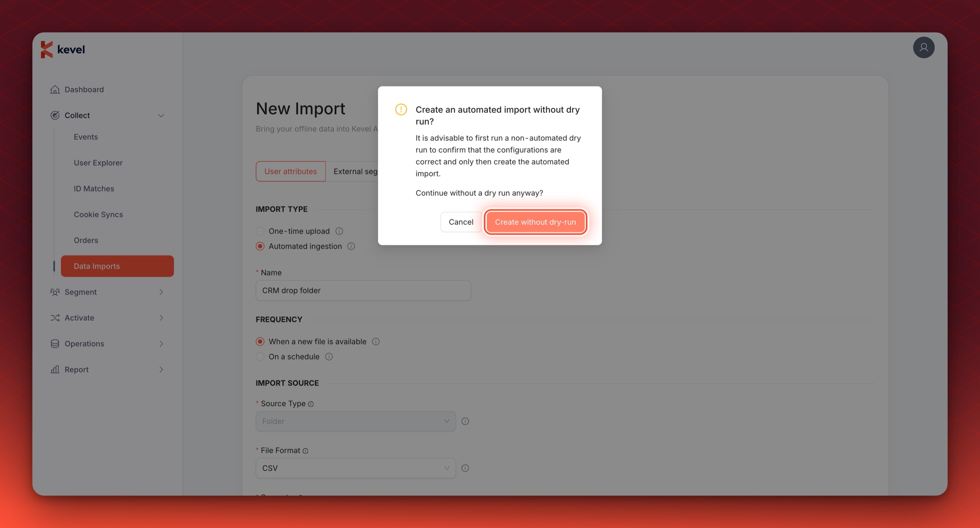The image size is (980, 528).
Task: Open Orders in the sidebar
Action: coord(86,240)
